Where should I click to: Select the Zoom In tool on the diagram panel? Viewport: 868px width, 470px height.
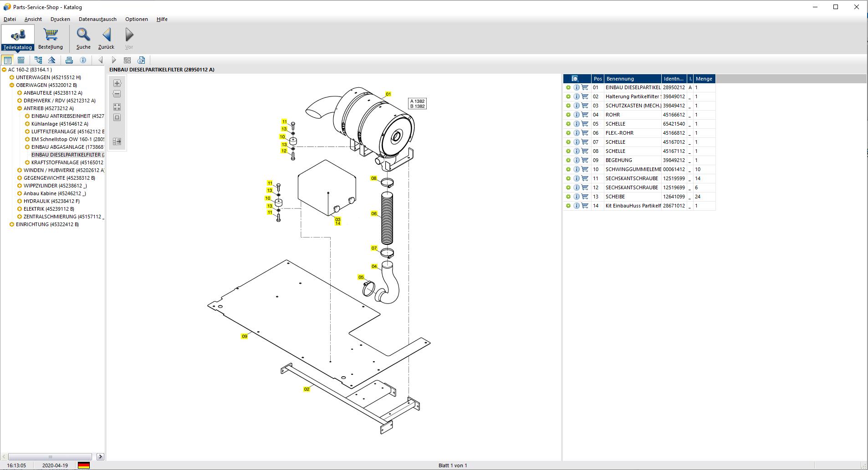point(117,83)
